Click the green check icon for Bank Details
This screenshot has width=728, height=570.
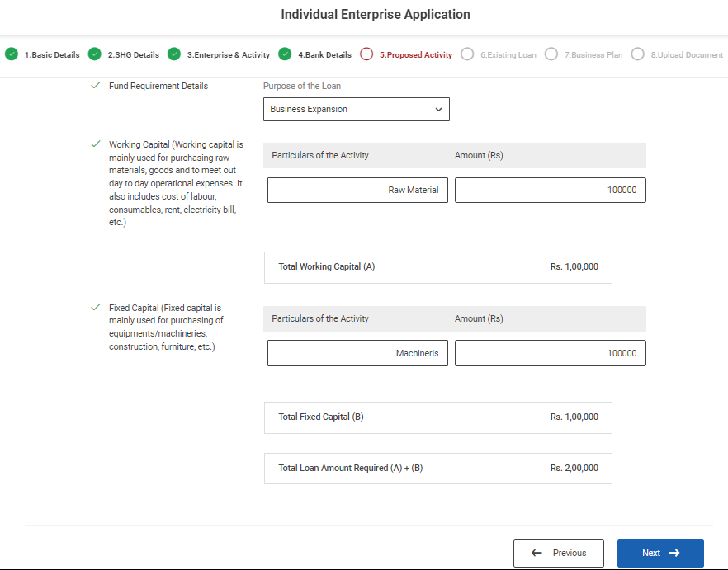point(285,54)
